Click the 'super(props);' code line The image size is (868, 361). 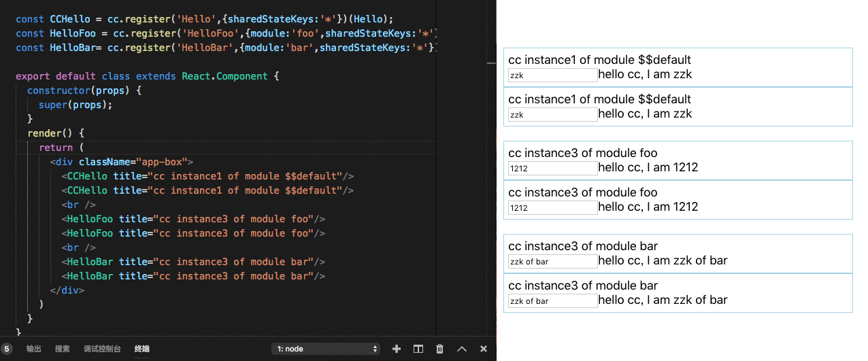75,105
